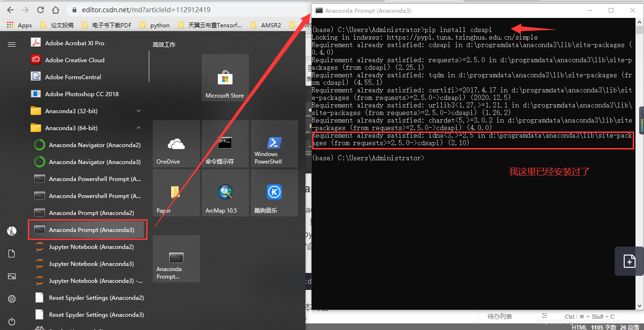This screenshot has height=330, width=644.
Task: Click the 26 段落 status bar count
Action: tap(629, 327)
